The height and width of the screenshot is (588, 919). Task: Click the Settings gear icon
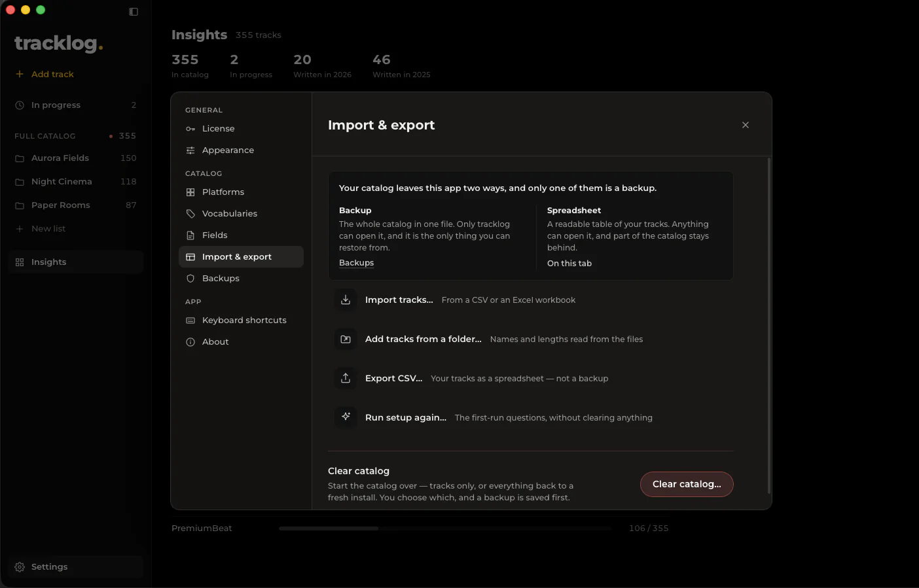(x=20, y=567)
